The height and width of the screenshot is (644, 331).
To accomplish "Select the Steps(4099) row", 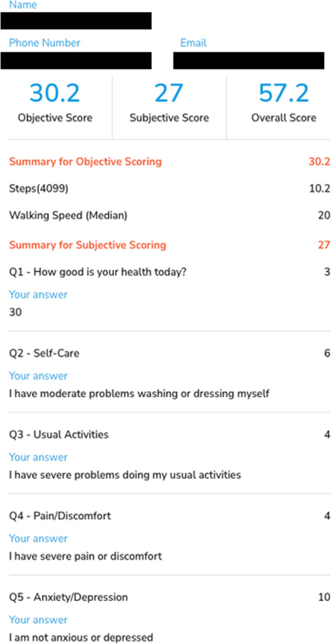I will [x=170, y=189].
